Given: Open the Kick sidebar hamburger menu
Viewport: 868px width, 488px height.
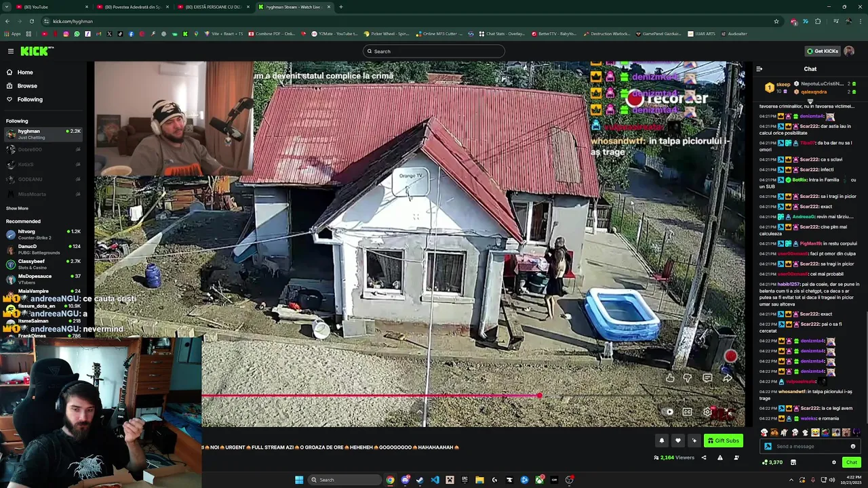Looking at the screenshot, I should click(11, 51).
